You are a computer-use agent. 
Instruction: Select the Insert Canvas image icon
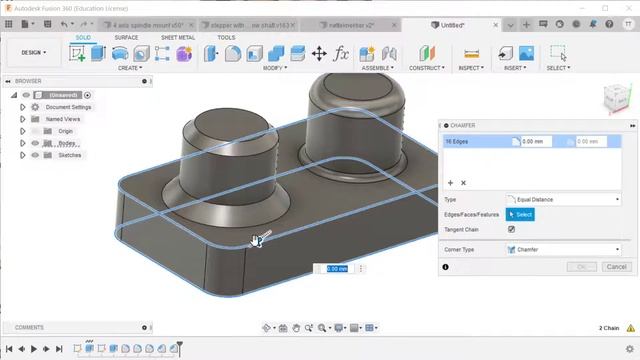[x=527, y=53]
